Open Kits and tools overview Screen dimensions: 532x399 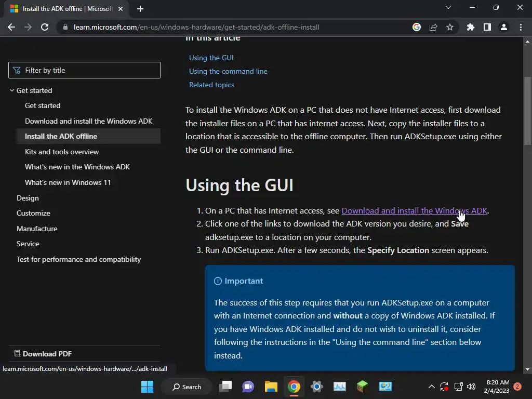(62, 152)
